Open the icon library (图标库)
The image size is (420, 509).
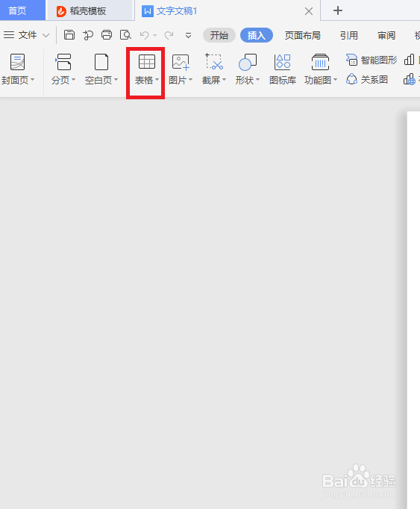[x=283, y=69]
